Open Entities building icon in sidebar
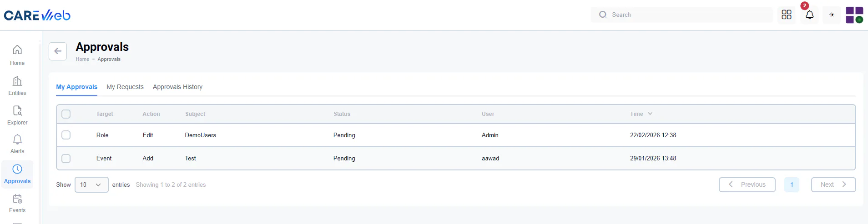 (x=17, y=81)
